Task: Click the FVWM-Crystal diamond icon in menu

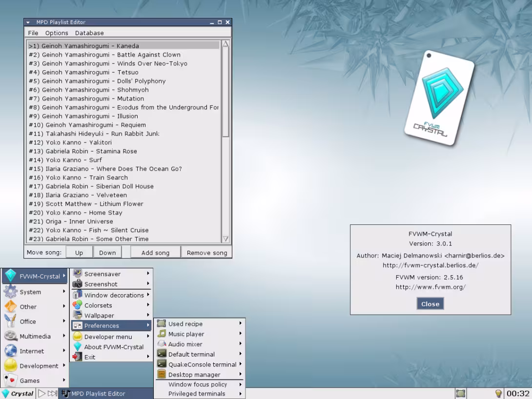Action: pyautogui.click(x=11, y=276)
